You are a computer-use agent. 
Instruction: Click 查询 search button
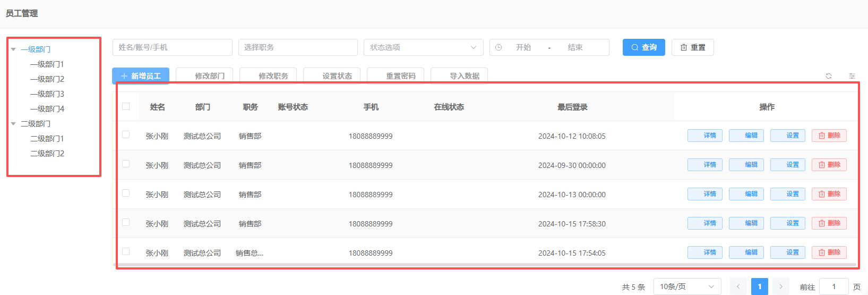pos(643,47)
